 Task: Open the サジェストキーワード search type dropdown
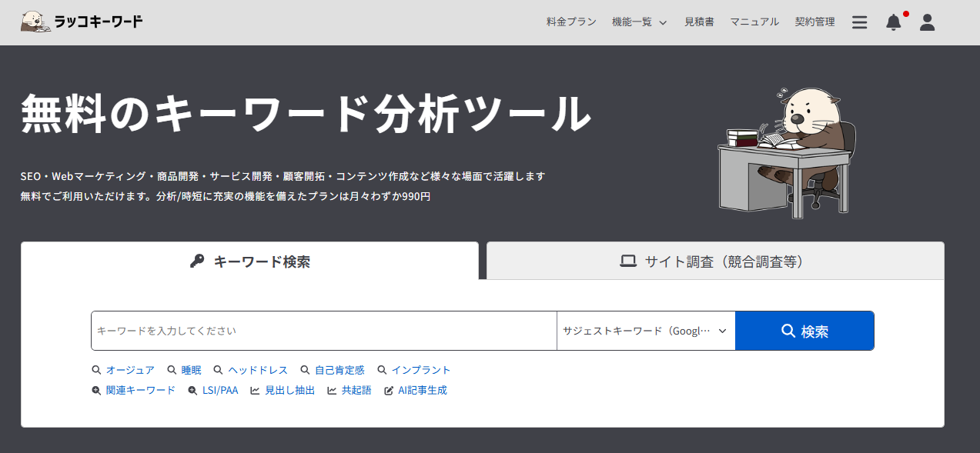pyautogui.click(x=645, y=331)
